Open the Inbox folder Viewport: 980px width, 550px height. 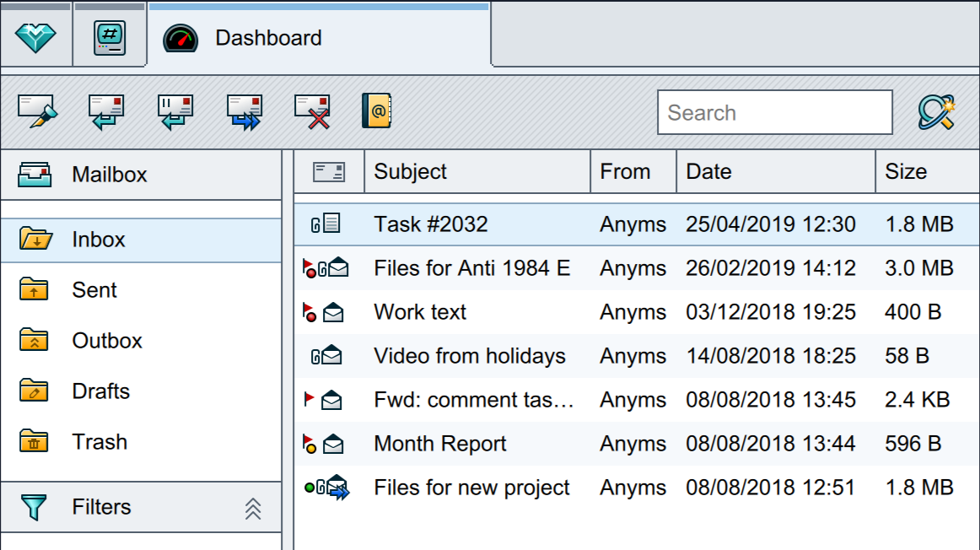pyautogui.click(x=98, y=240)
